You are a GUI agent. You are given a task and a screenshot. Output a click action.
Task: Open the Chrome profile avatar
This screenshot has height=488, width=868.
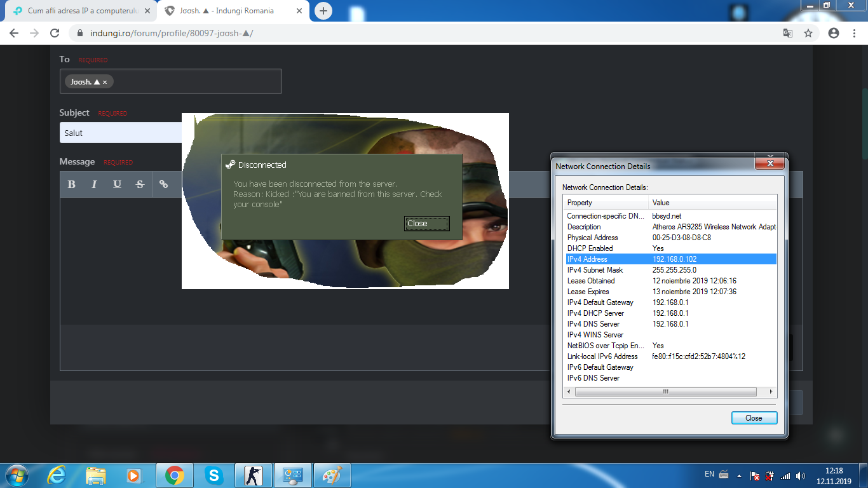click(x=834, y=33)
